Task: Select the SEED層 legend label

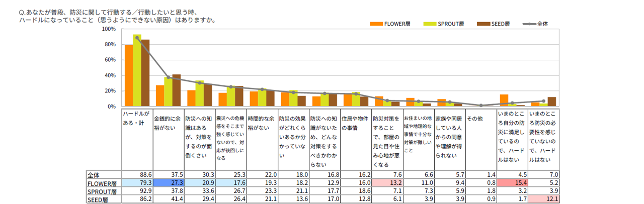Action: coord(501,24)
